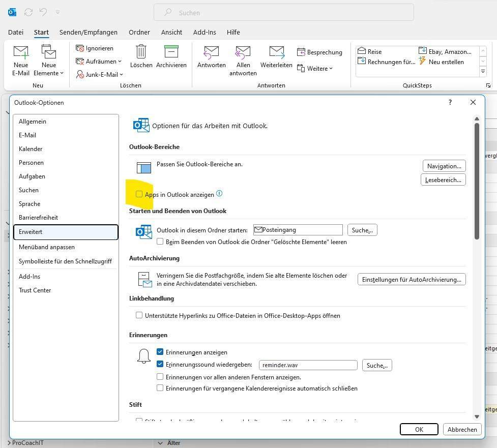Click the Neue E-Mail icon

coord(21,53)
